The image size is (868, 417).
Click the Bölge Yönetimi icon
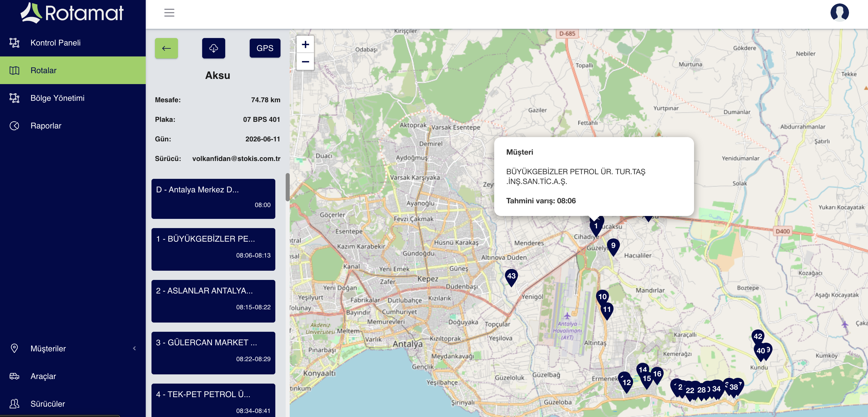click(14, 98)
